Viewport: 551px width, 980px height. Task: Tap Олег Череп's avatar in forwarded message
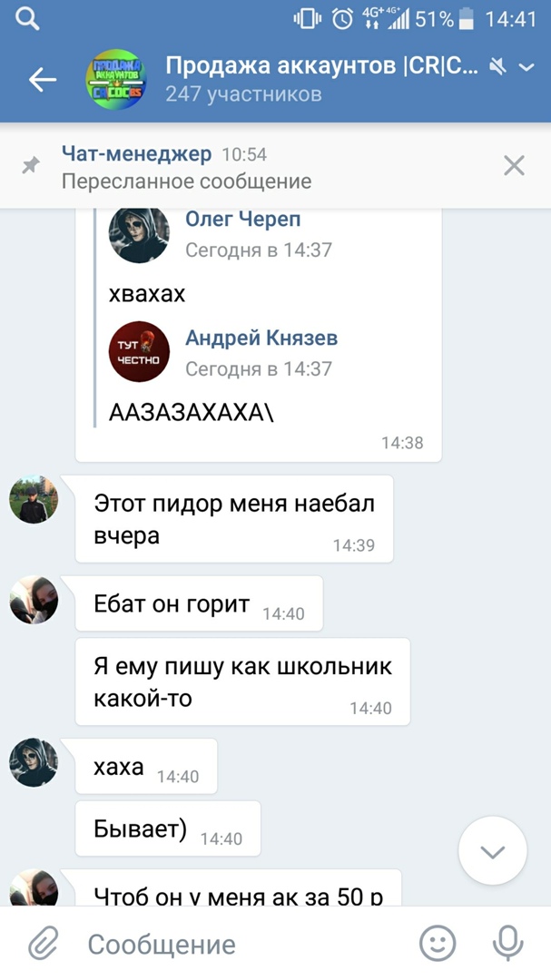point(139,234)
